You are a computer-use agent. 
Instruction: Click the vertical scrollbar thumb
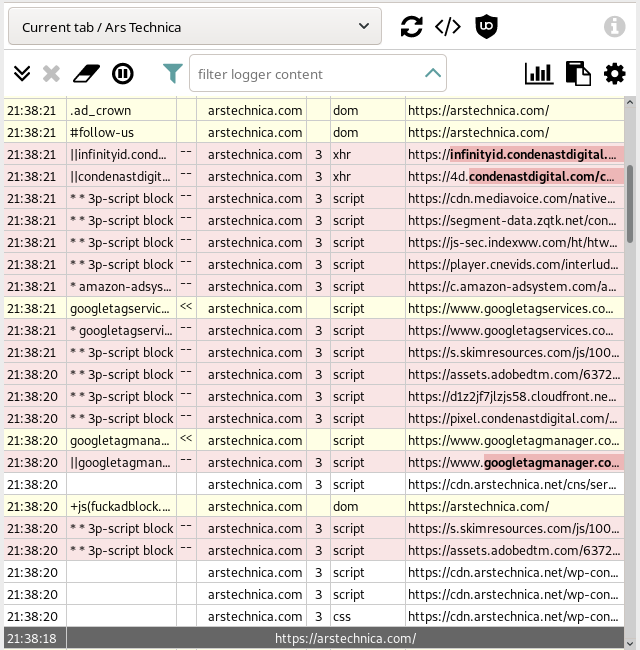(x=630, y=204)
